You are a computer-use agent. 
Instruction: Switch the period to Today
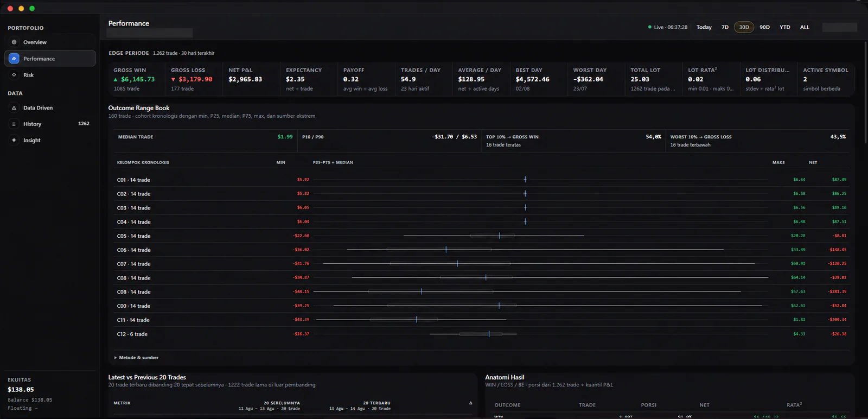704,27
